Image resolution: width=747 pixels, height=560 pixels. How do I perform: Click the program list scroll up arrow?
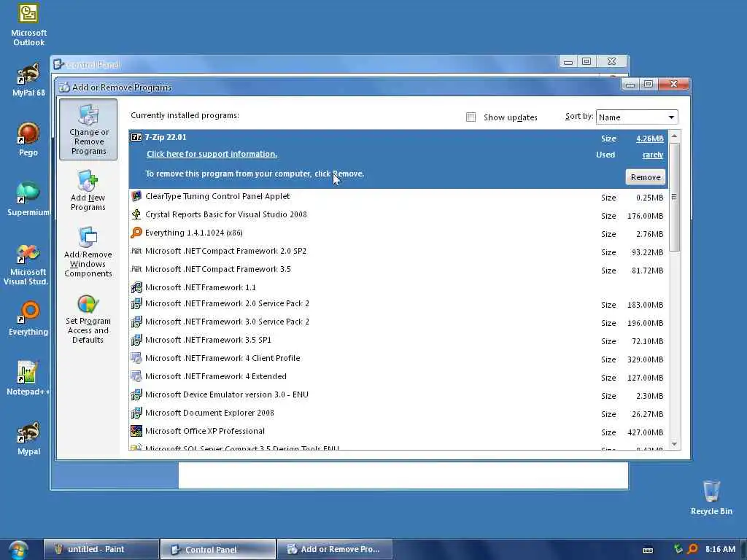[674, 136]
